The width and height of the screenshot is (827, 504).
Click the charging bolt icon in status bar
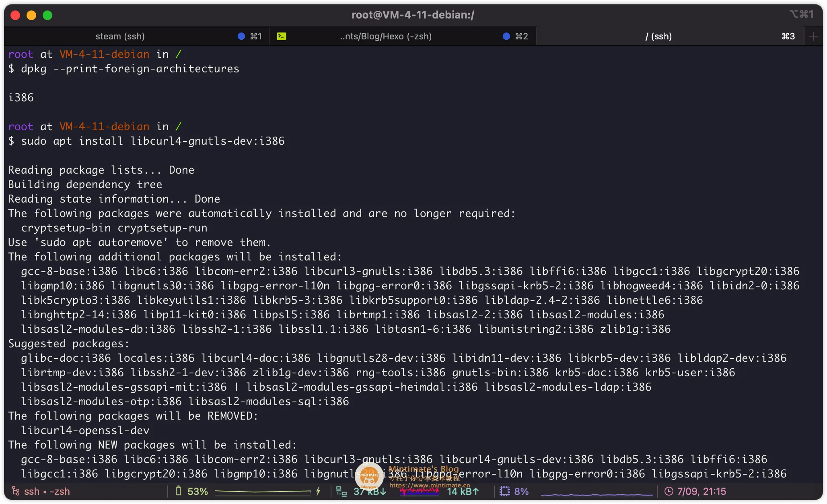[318, 491]
